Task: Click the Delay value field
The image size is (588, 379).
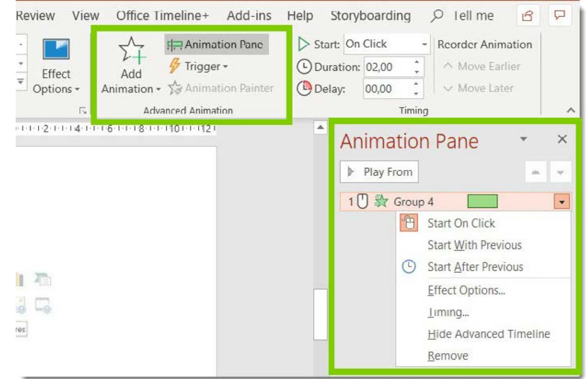Action: (388, 89)
